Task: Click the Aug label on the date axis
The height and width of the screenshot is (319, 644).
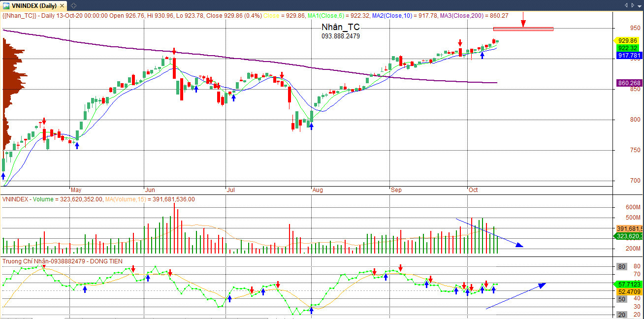Action: 318,190
